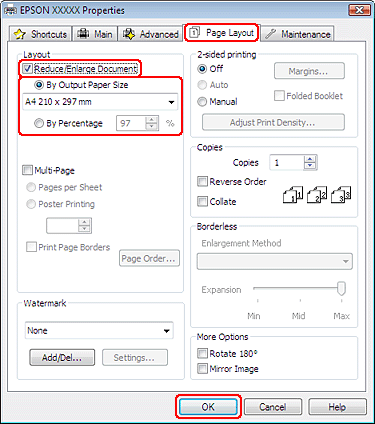This screenshot has height=424, width=375.
Task: Click the star icon on Shortcuts tab
Action: 20,34
